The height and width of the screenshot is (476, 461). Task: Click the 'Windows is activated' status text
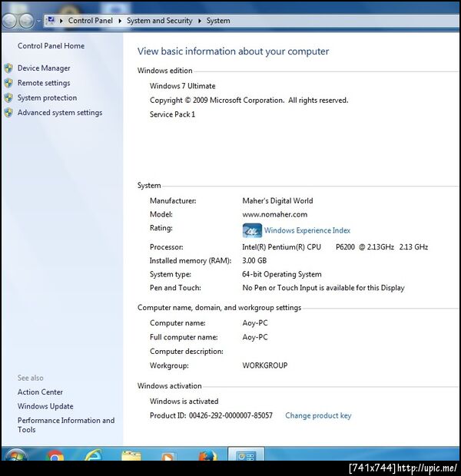click(x=184, y=402)
